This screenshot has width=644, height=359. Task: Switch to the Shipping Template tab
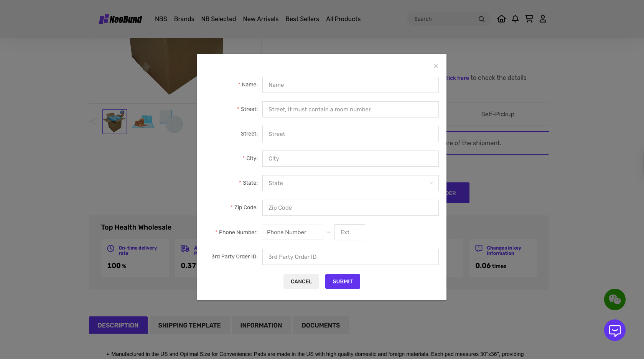[189, 325]
